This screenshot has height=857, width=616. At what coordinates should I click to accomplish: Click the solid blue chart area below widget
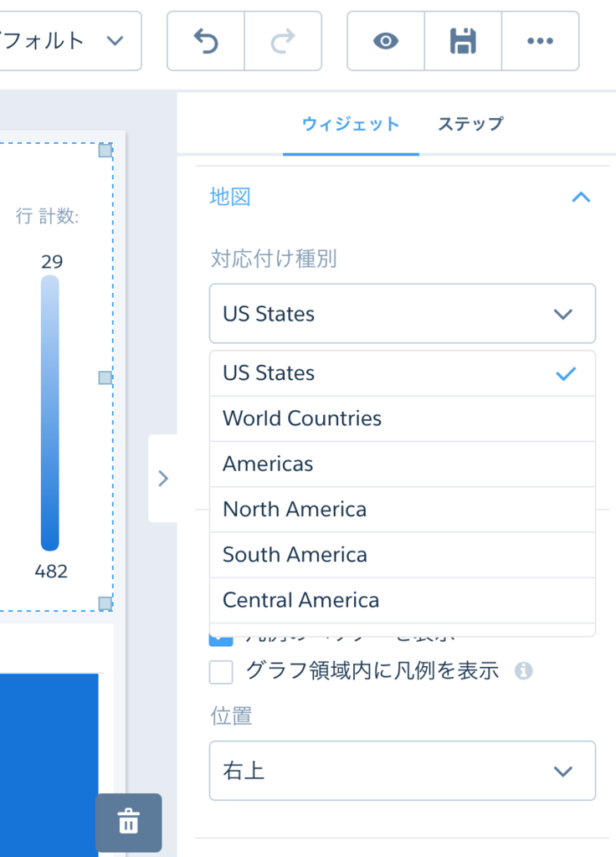pos(49,765)
